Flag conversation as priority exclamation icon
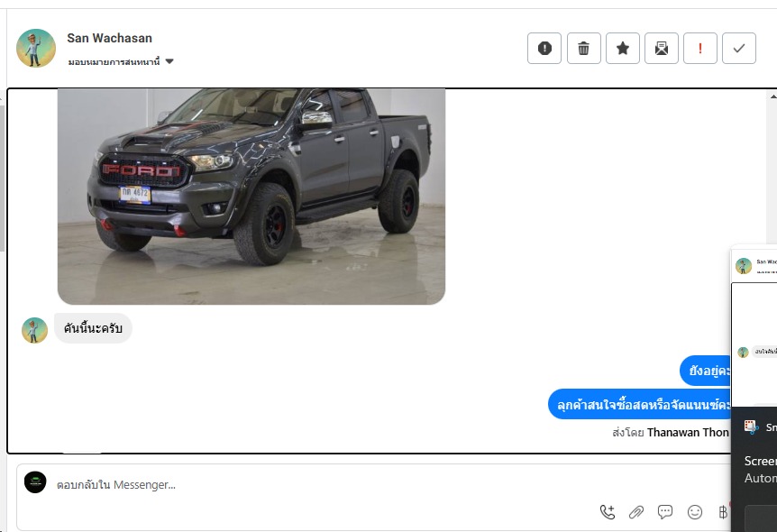777x532 pixels. (x=699, y=48)
